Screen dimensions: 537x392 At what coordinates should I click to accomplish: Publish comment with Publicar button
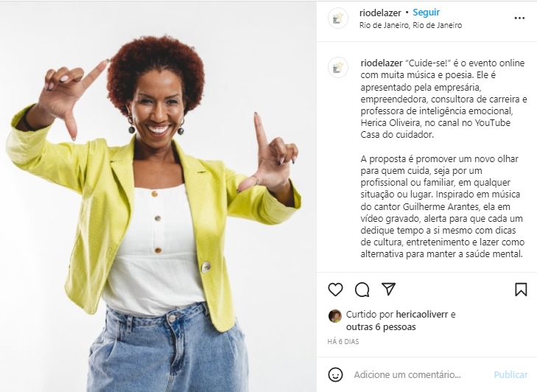(510, 375)
